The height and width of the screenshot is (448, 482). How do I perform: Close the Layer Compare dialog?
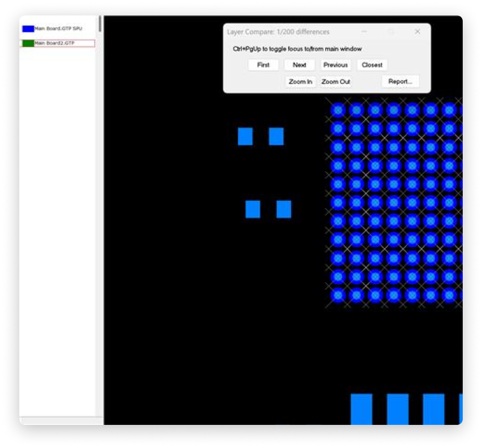pos(417,32)
